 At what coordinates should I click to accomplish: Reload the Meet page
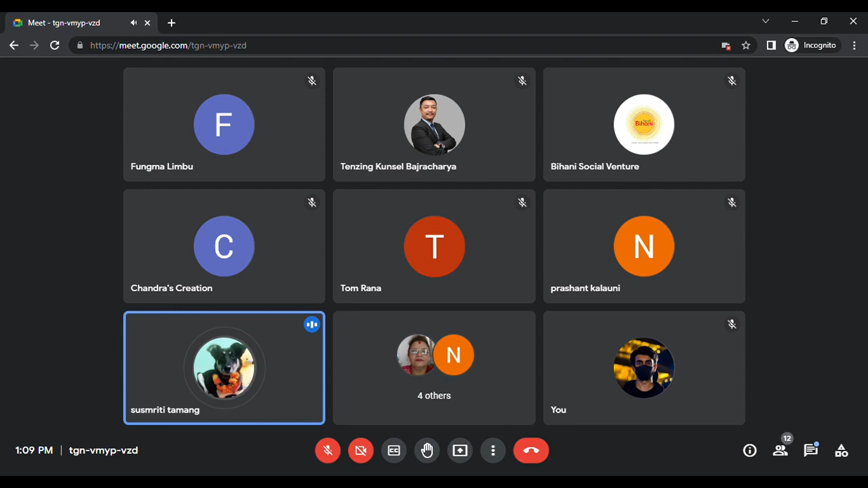click(x=55, y=46)
